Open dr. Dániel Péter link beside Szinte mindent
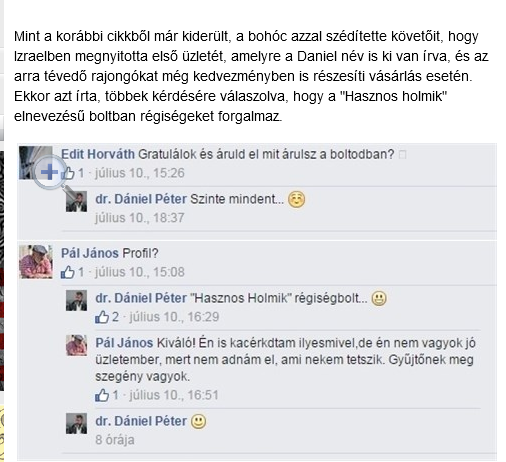 141,199
